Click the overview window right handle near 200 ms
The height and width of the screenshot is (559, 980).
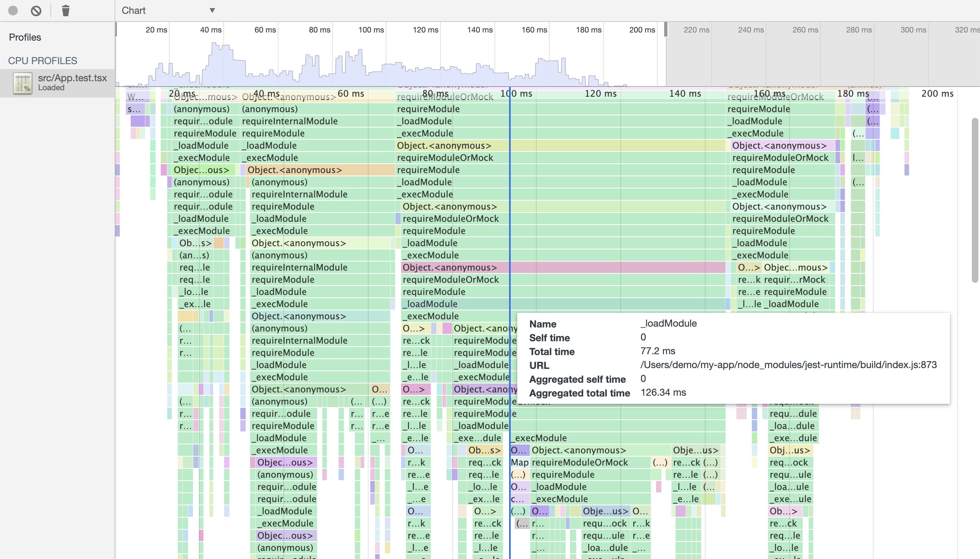point(666,29)
